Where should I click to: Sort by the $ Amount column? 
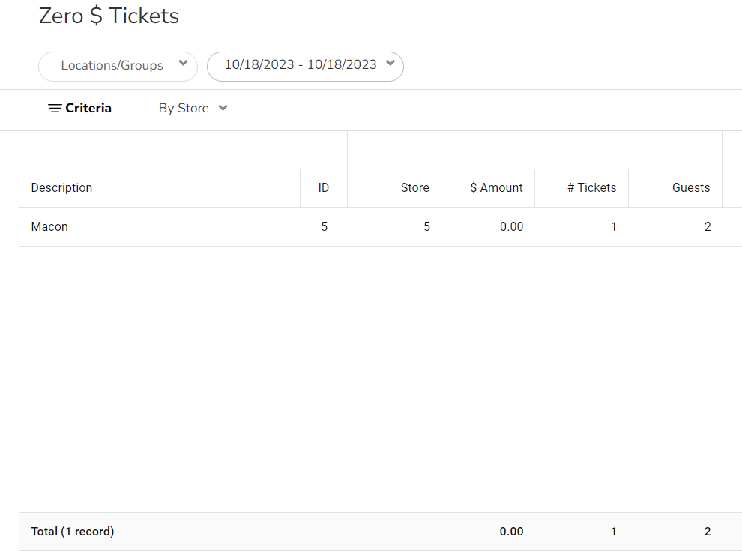coord(496,188)
